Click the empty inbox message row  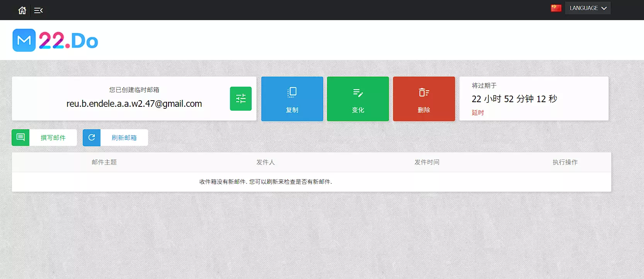pyautogui.click(x=266, y=182)
